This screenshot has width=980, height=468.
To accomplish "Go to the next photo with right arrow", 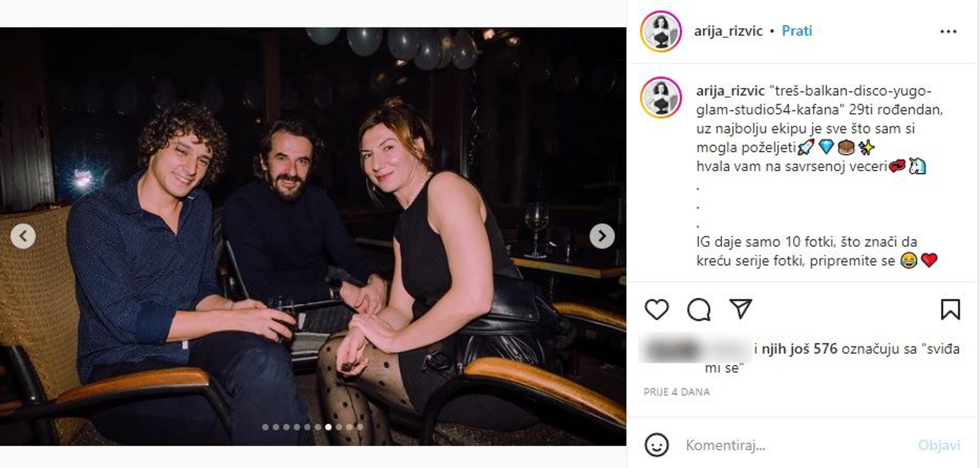I will [602, 236].
